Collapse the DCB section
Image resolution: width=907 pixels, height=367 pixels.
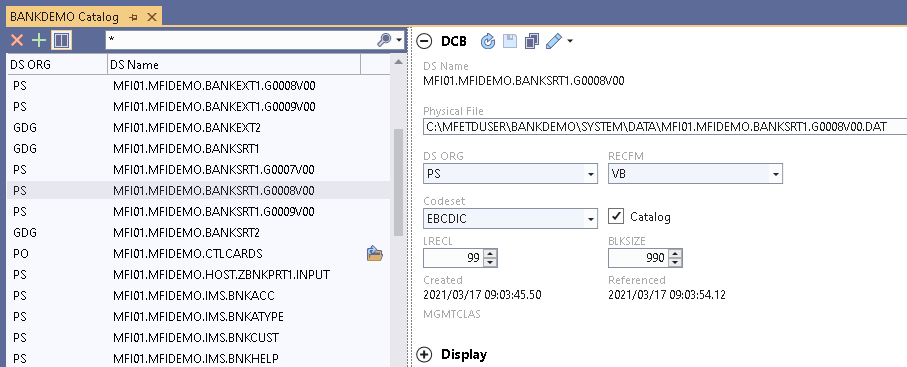[425, 41]
